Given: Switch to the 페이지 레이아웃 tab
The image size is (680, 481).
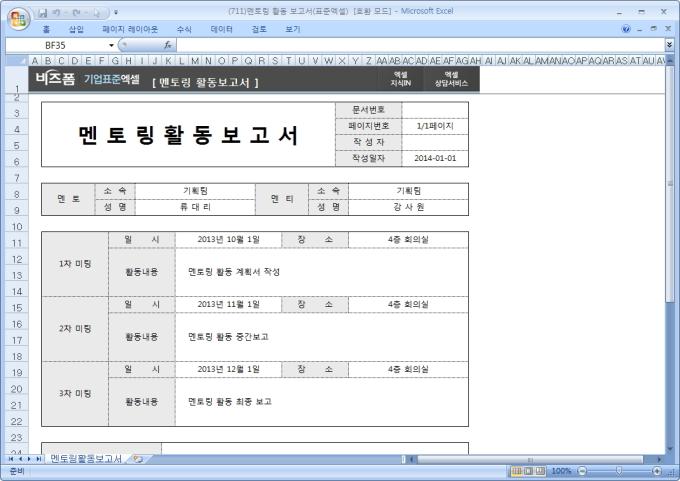Looking at the screenshot, I should [x=130, y=29].
